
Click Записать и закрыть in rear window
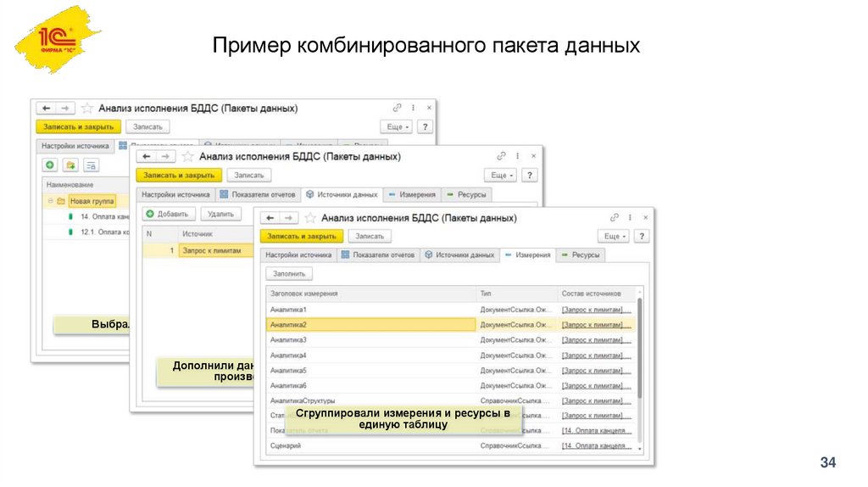click(x=79, y=127)
